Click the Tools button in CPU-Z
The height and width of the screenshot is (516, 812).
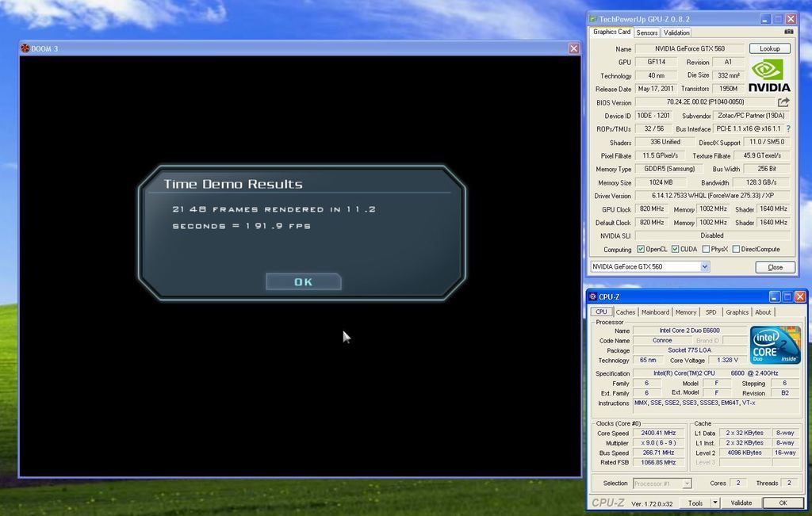(x=695, y=503)
